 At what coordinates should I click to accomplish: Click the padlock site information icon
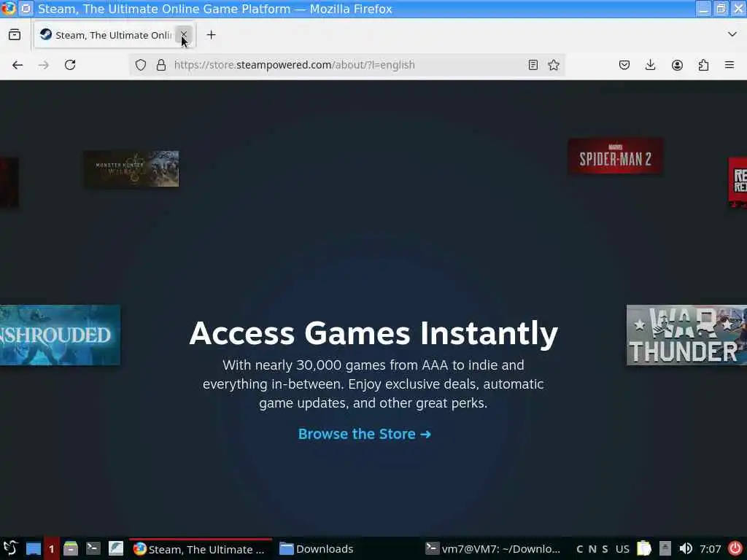[161, 65]
